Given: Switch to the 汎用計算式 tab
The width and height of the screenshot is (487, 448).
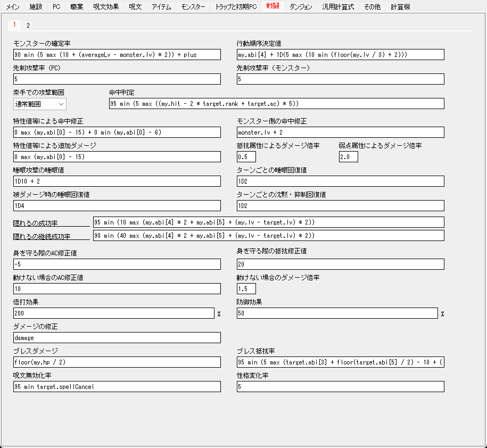Looking at the screenshot, I should (338, 6).
